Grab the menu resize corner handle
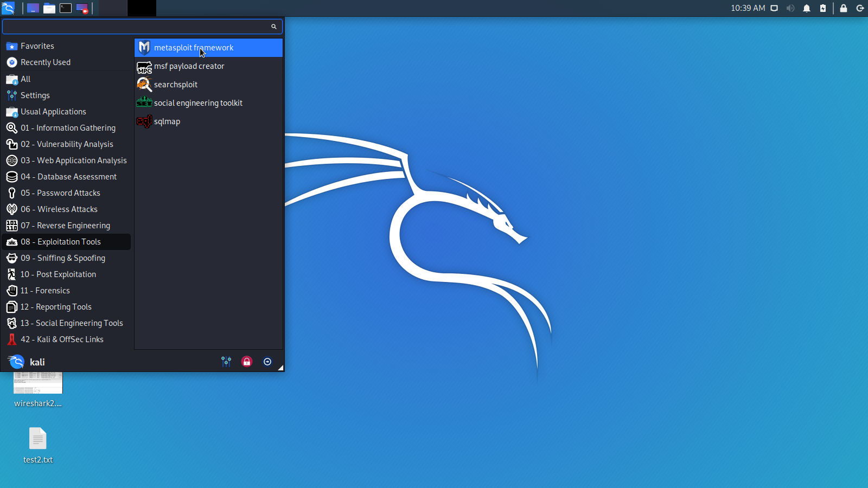 (280, 368)
